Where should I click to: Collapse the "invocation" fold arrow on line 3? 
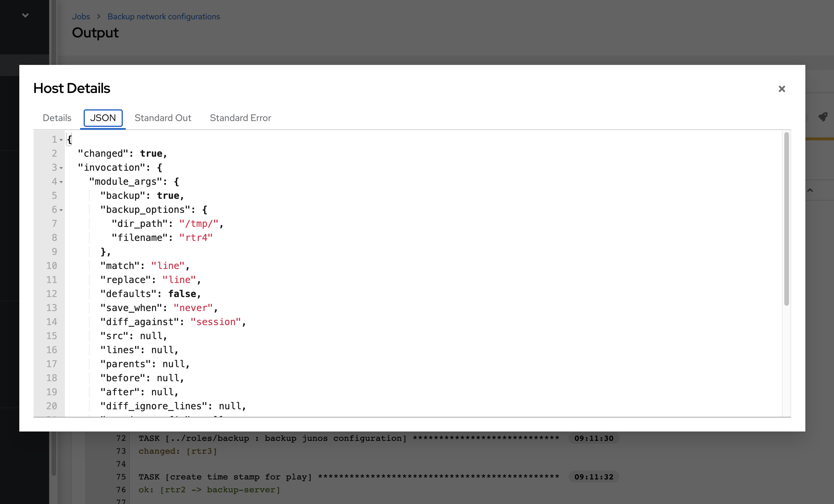pos(61,168)
